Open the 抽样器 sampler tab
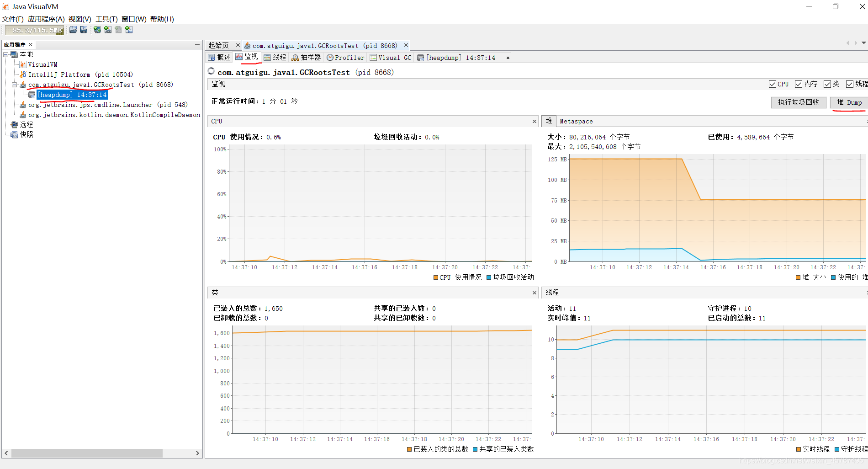The height and width of the screenshot is (469, 868). tap(306, 57)
